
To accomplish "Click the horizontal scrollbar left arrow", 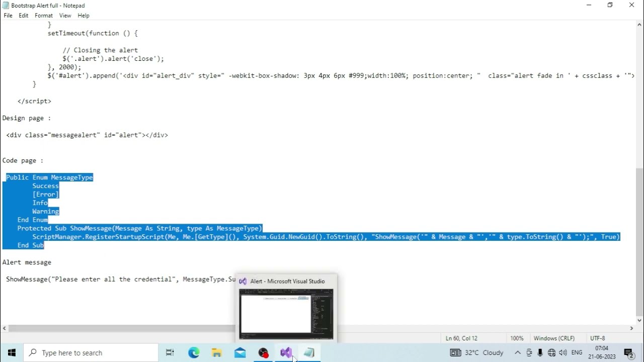I will (x=5, y=328).
